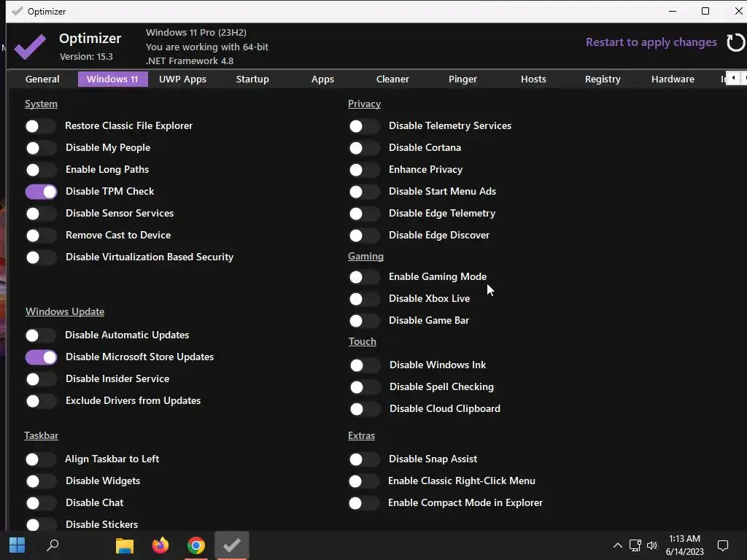Show hidden tray icons chevron

pyautogui.click(x=617, y=545)
